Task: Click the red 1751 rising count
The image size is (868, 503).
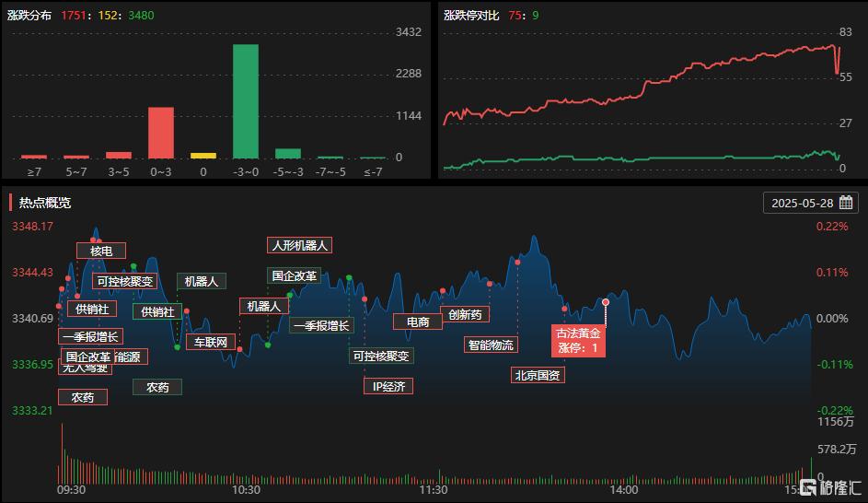Action: [73, 16]
